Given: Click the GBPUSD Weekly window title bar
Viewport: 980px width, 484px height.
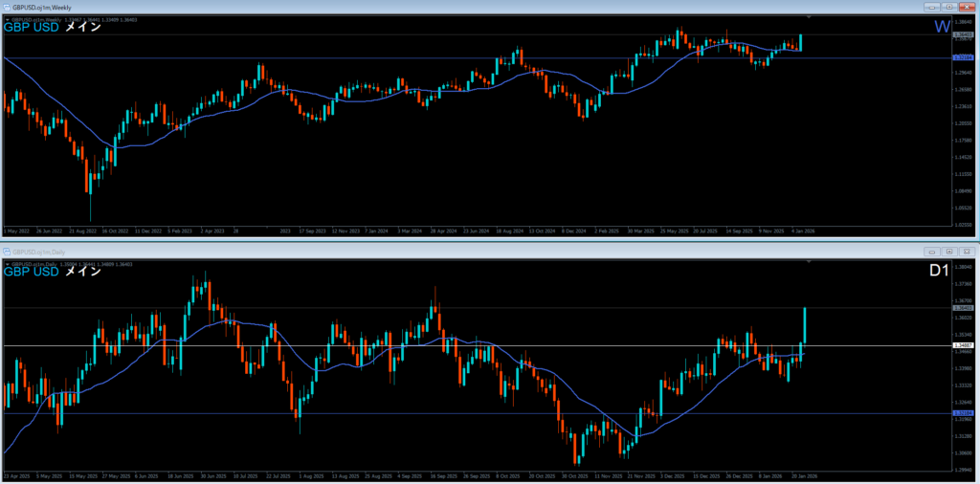Looking at the screenshot, I should click(383, 7).
